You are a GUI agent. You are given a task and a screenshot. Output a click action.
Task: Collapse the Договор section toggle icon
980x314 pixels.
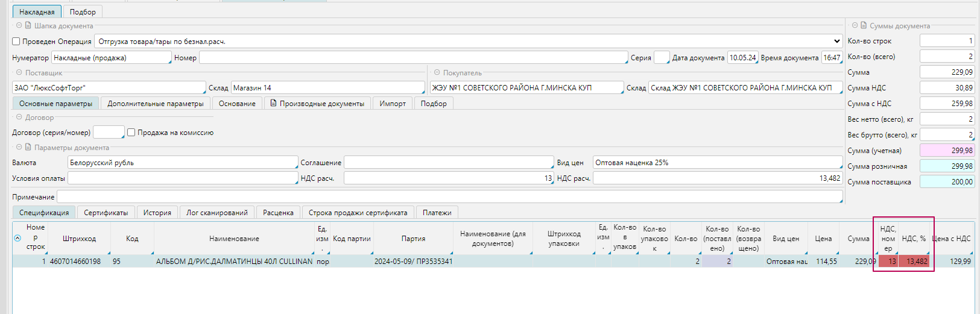[19, 117]
